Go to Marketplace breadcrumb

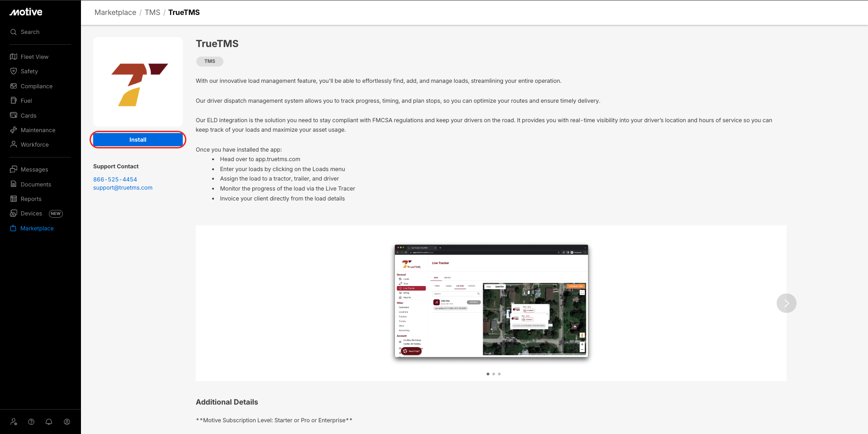click(x=115, y=13)
